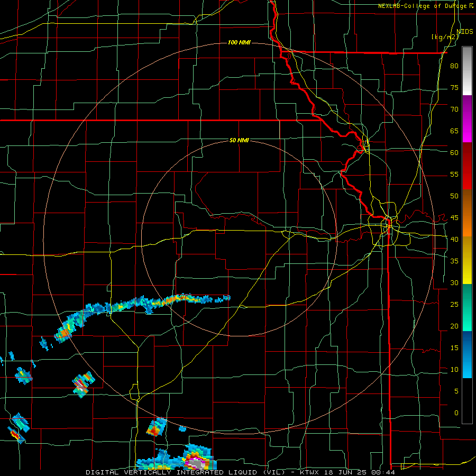Pick the magenta-purple segment of the VIL scale
The width and height of the screenshot is (476, 476).
467,118
